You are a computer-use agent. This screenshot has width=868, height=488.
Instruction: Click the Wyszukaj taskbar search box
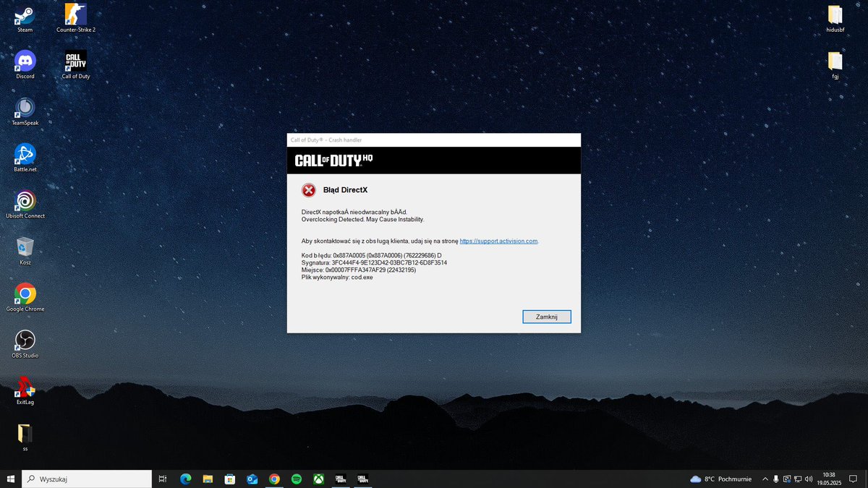87,479
